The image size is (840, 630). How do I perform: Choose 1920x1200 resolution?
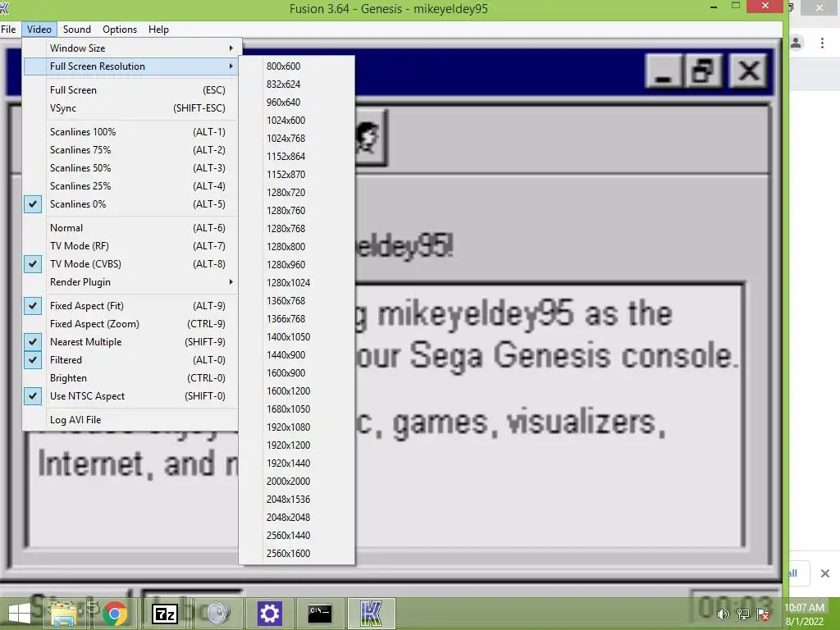click(x=297, y=445)
